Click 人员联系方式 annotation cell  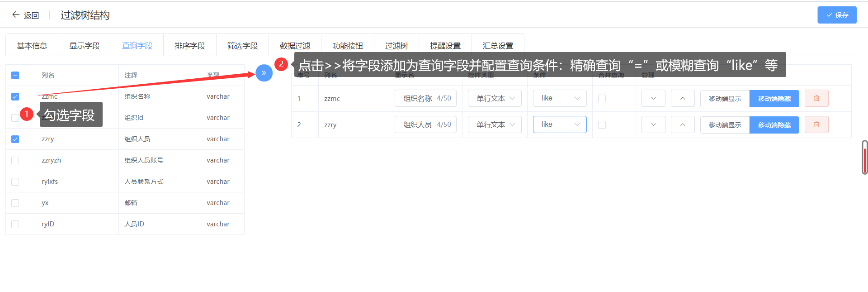click(160, 182)
